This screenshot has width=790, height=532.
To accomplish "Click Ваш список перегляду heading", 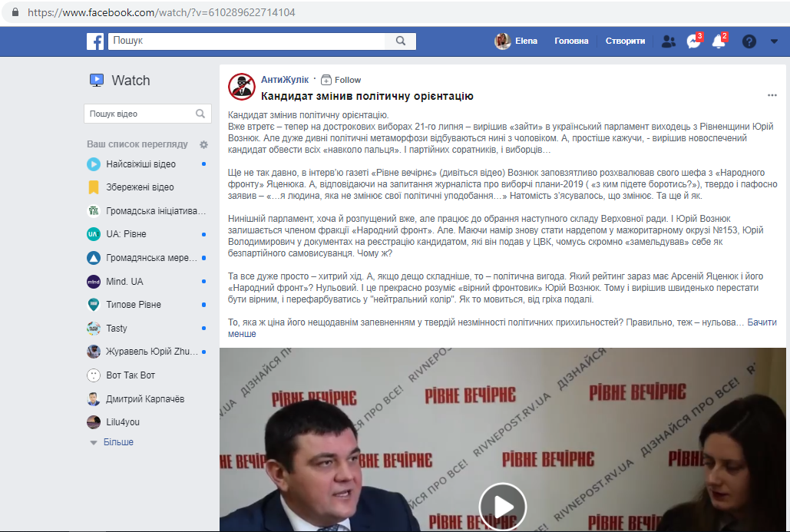I will pos(137,144).
